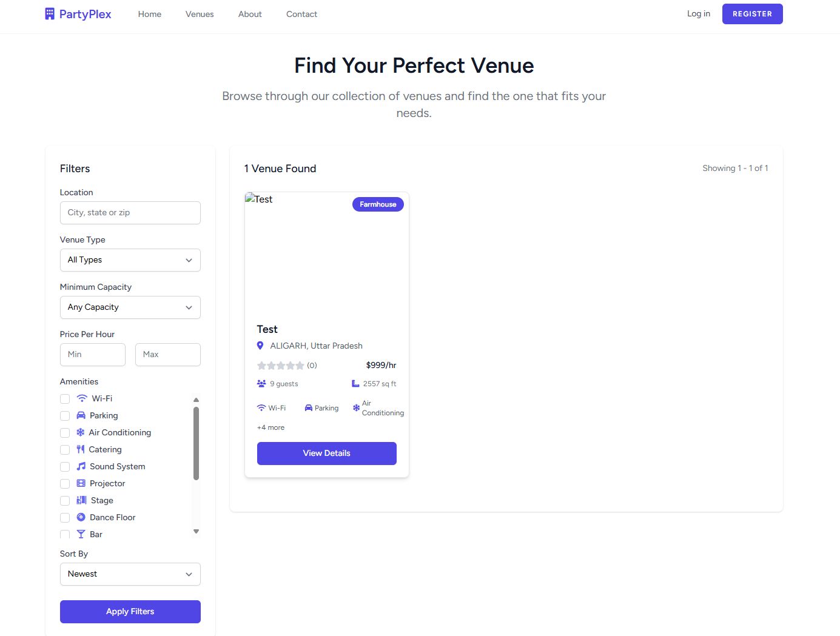Open the Contact page from navbar
The image size is (840, 636).
tap(301, 14)
